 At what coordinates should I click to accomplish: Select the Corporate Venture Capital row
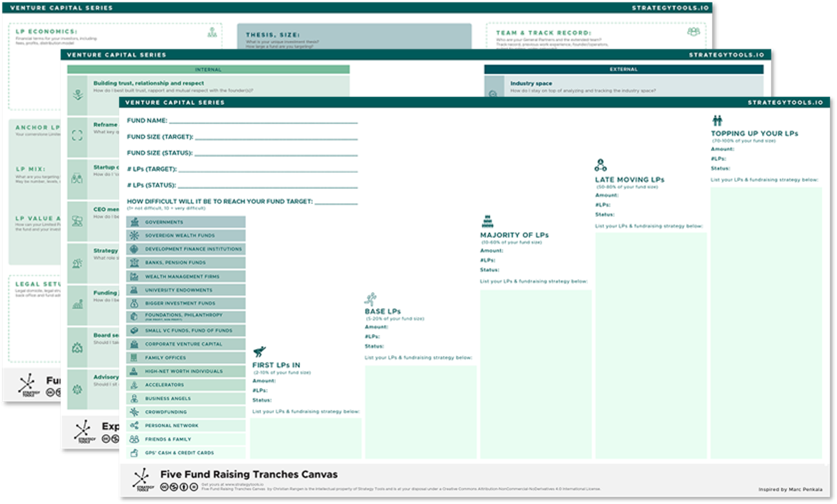pos(186,344)
